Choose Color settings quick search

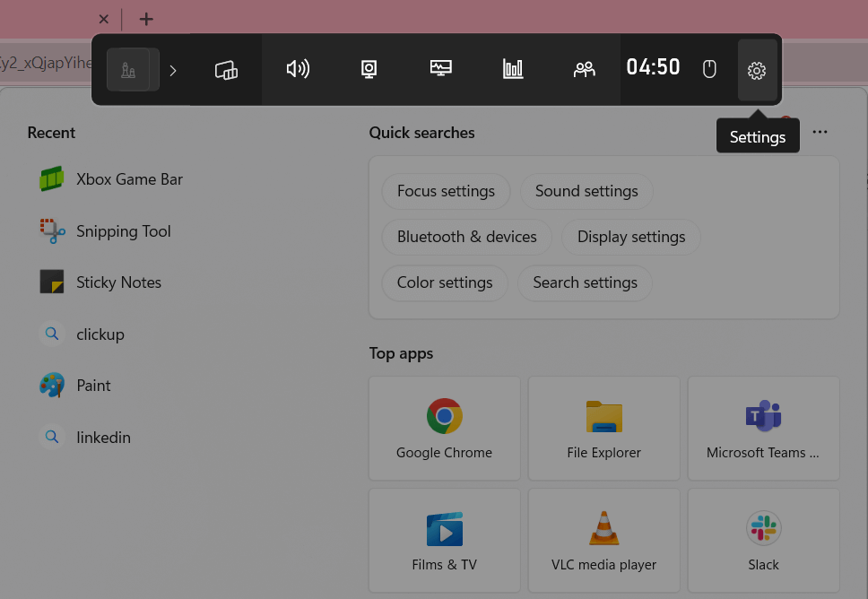(445, 282)
